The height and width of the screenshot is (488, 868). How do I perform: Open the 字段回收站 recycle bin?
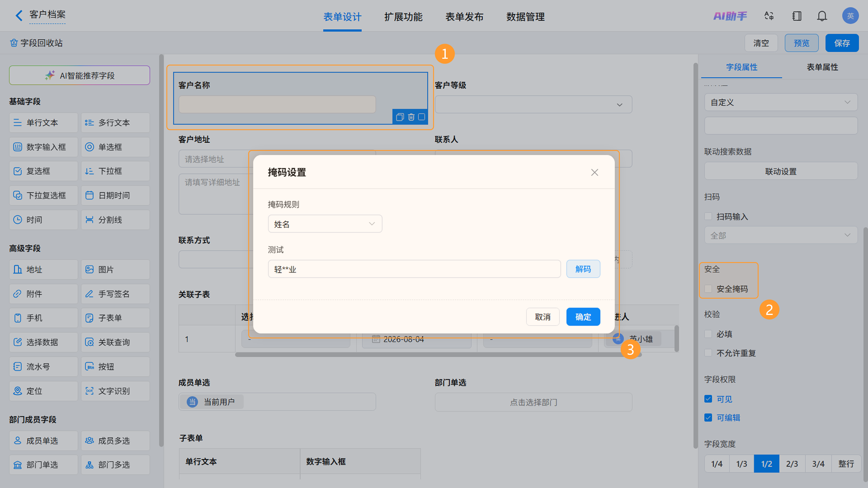coord(36,43)
